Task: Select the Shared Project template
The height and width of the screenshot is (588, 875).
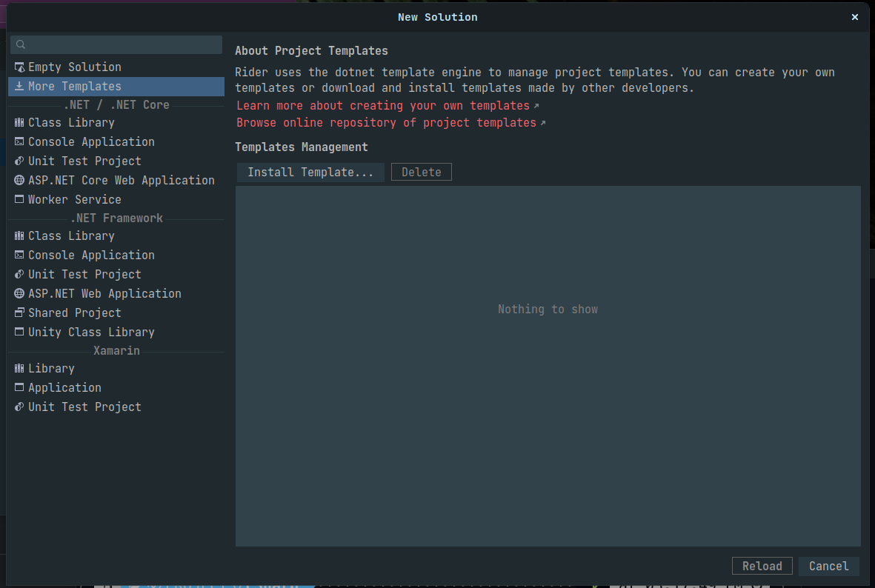Action: [x=116, y=313]
